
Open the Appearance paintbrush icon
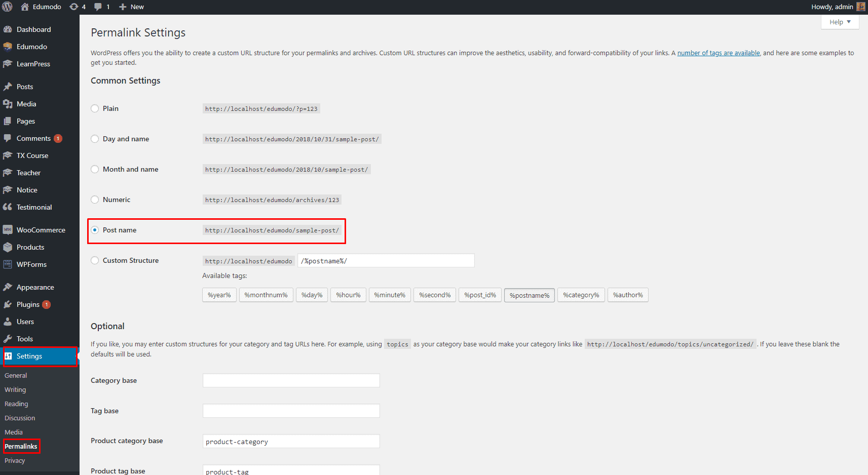[8, 287]
